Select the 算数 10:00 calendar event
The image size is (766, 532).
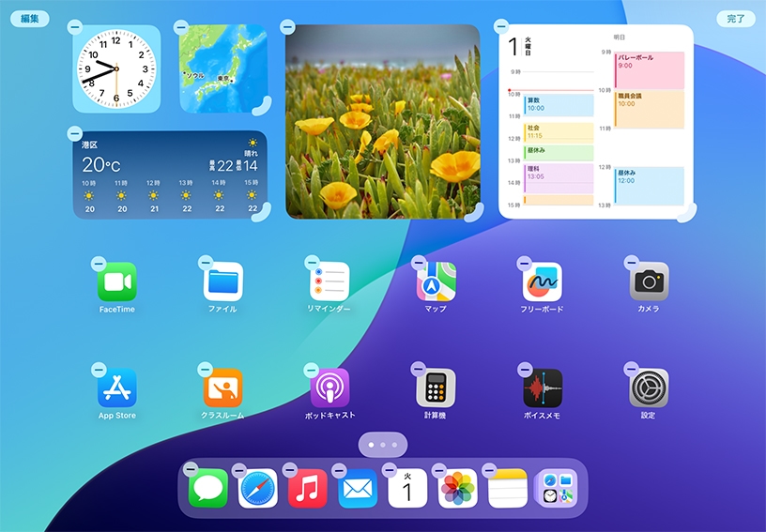pyautogui.click(x=558, y=104)
